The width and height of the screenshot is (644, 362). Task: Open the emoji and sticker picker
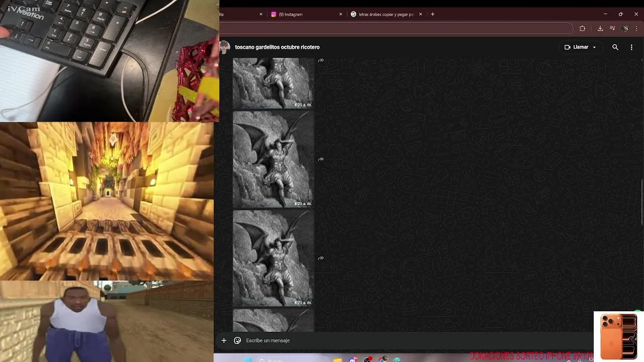tap(237, 340)
